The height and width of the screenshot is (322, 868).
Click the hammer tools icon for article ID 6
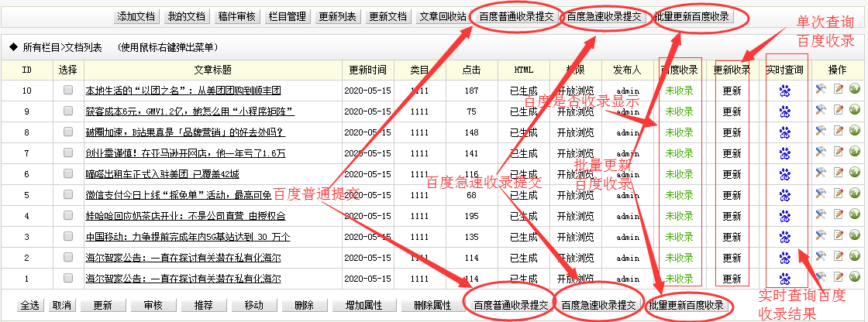(x=821, y=174)
